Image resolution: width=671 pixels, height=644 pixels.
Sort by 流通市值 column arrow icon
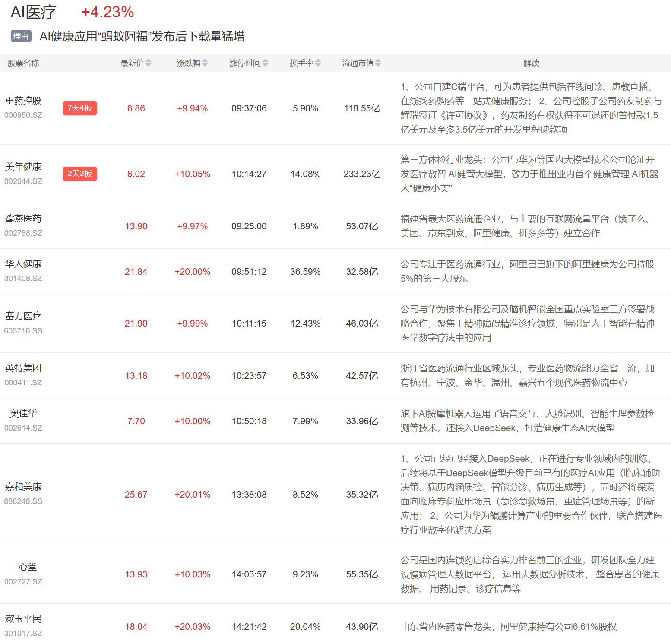[378, 63]
